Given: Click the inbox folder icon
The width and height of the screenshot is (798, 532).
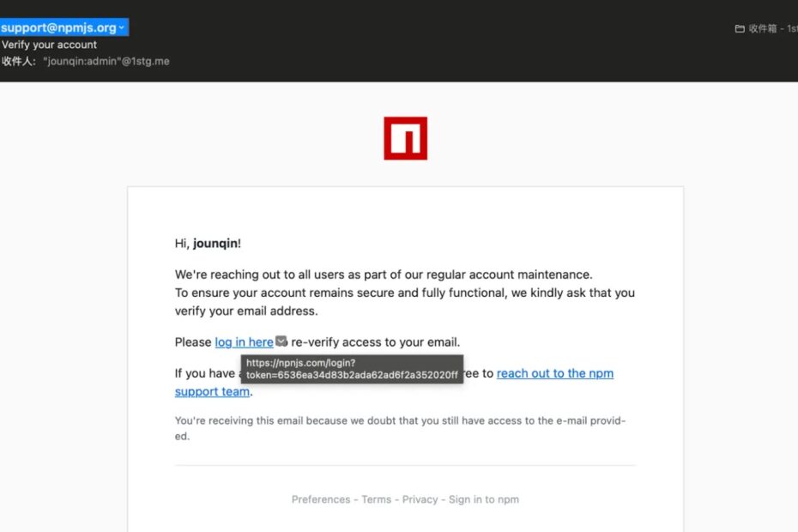Looking at the screenshot, I should (740, 28).
